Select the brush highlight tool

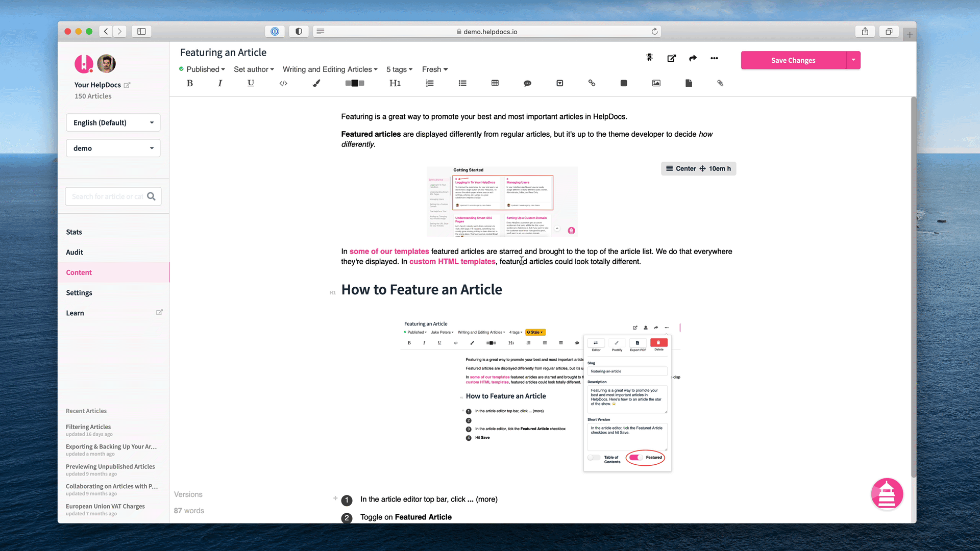316,83
